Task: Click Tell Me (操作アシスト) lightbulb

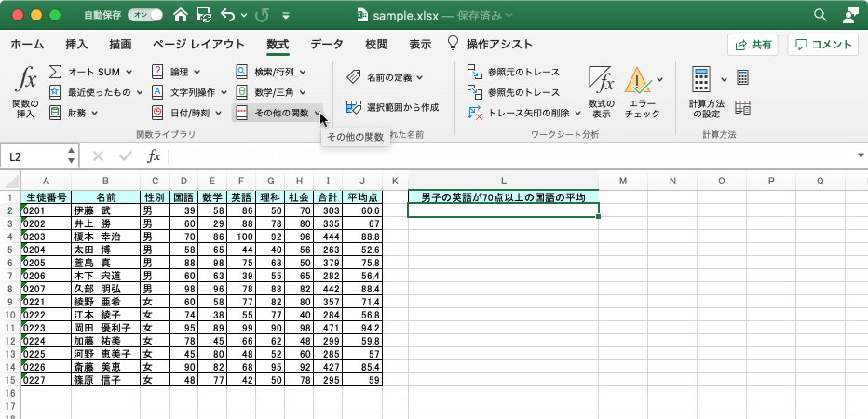Action: [x=454, y=44]
